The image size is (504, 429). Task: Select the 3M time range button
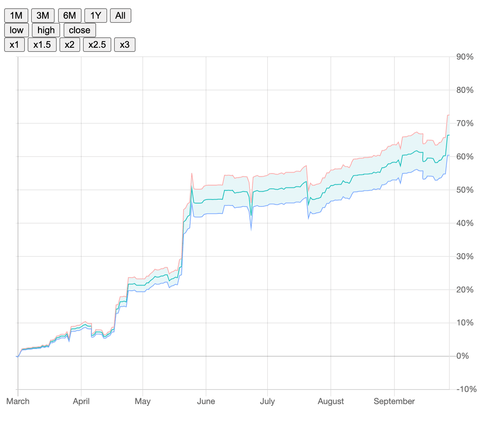click(x=43, y=16)
